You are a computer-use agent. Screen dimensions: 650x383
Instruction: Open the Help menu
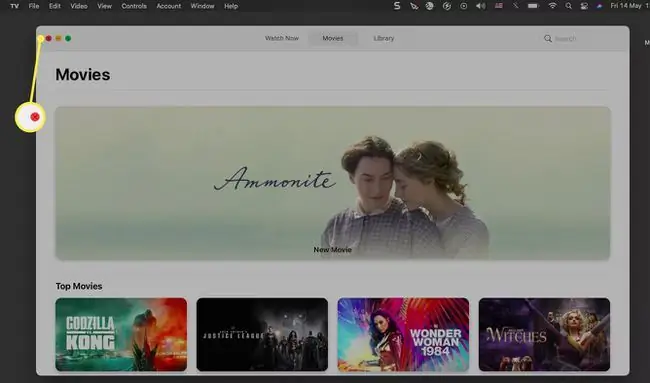231,6
